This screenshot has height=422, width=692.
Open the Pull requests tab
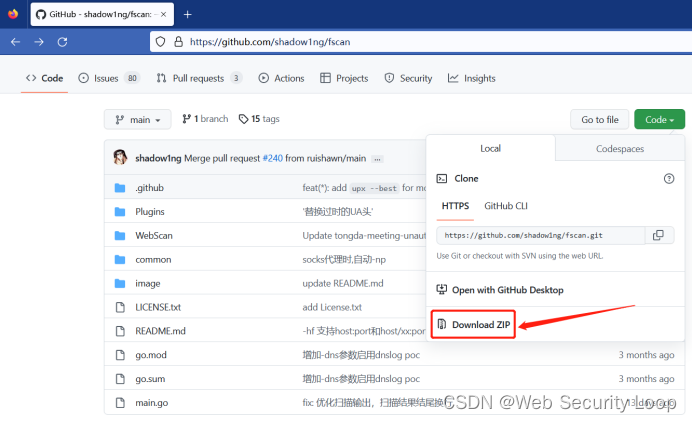pos(199,78)
